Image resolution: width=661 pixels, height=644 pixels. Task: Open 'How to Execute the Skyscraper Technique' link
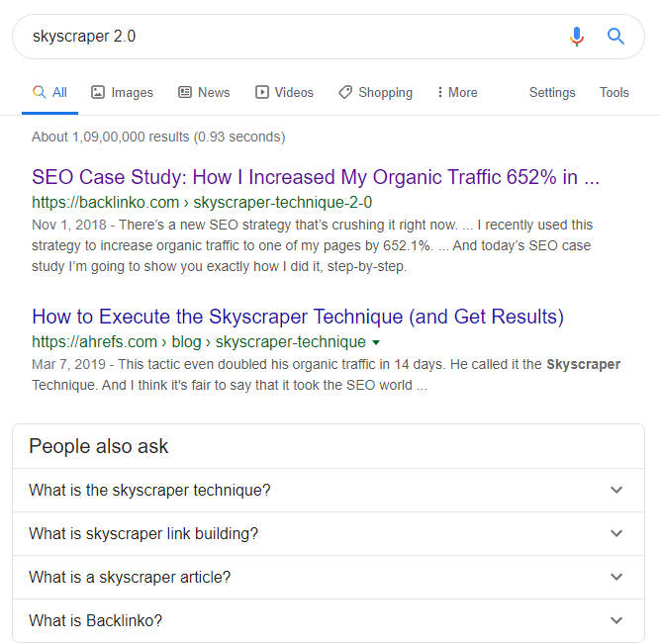tap(298, 317)
